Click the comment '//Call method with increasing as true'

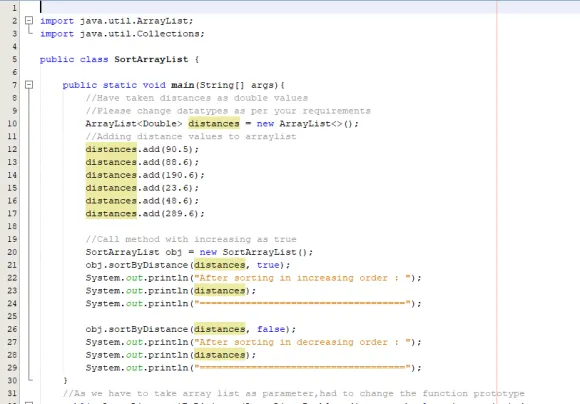point(191,239)
